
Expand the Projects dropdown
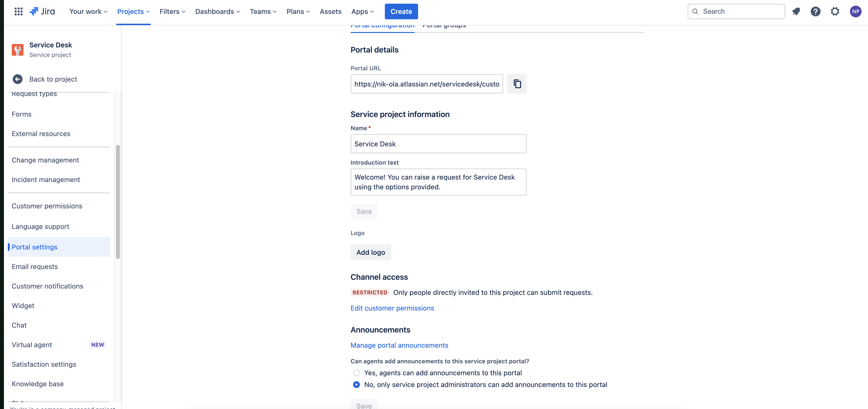point(133,11)
